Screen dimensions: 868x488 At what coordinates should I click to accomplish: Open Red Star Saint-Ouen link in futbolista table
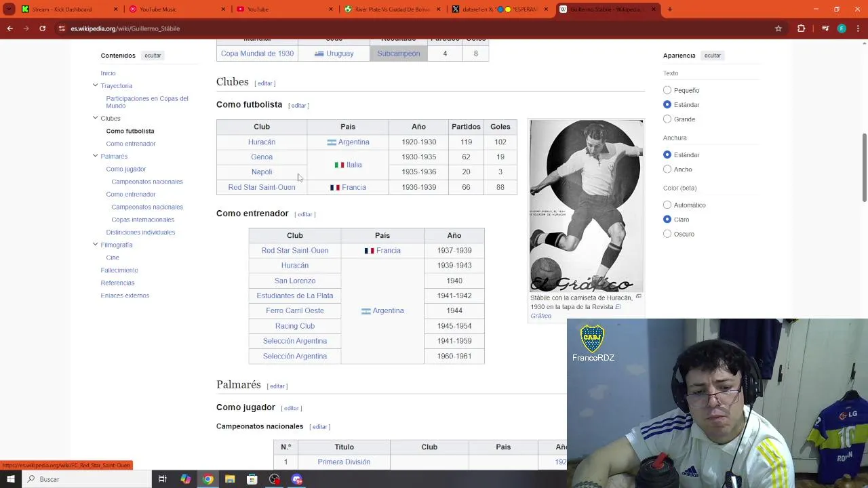262,187
